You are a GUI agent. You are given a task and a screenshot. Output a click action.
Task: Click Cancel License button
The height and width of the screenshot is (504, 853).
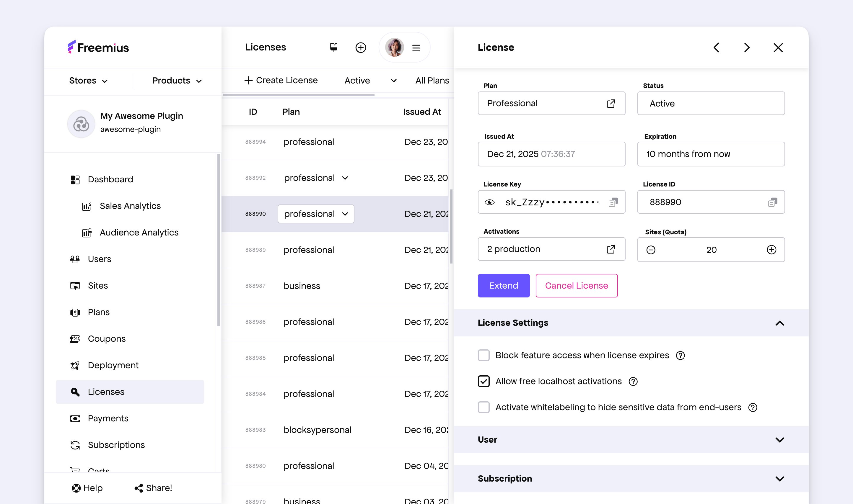tap(576, 286)
